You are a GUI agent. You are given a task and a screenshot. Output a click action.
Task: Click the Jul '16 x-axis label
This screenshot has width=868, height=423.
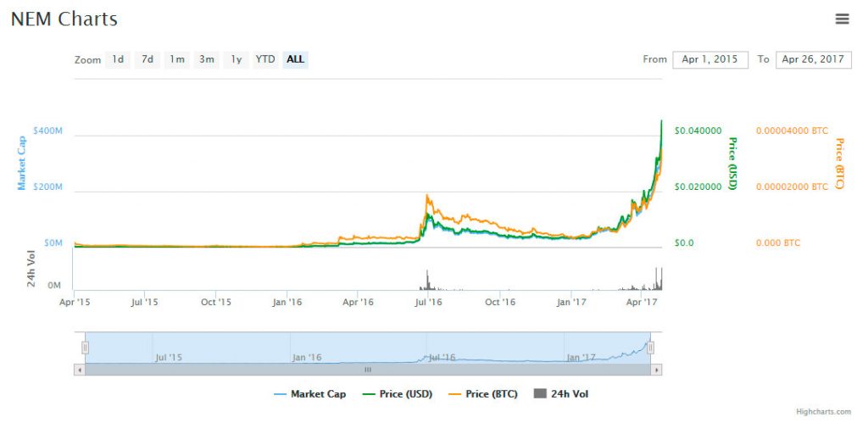[x=428, y=303]
